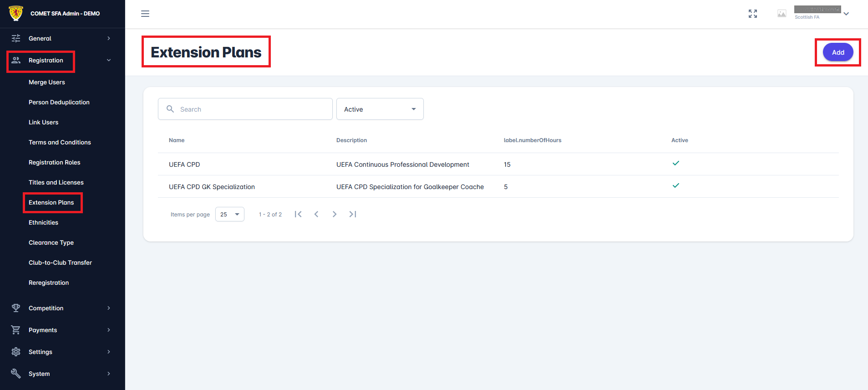Click the hamburger menu icon
Image resolution: width=868 pixels, height=390 pixels.
click(x=145, y=14)
